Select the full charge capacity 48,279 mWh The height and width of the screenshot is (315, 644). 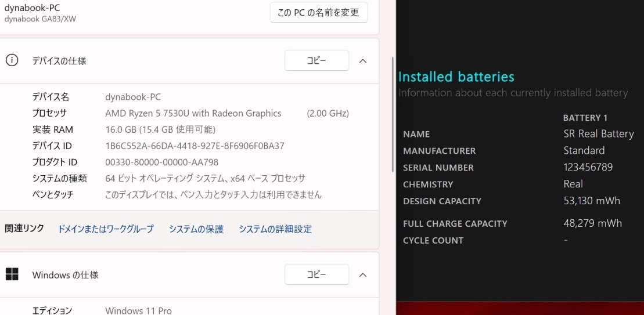click(x=593, y=223)
